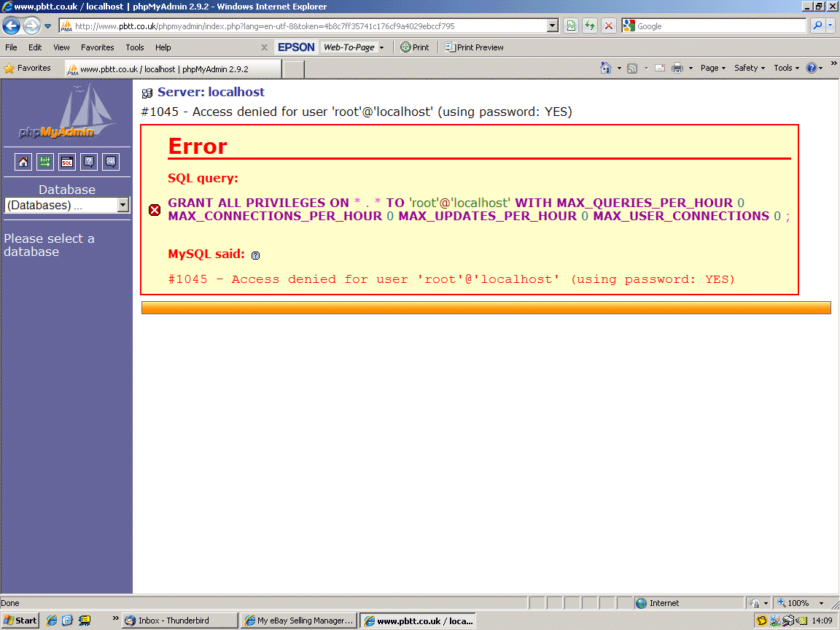Open the search provider dropdown arrow
The width and height of the screenshot is (840, 630).
coord(831,26)
